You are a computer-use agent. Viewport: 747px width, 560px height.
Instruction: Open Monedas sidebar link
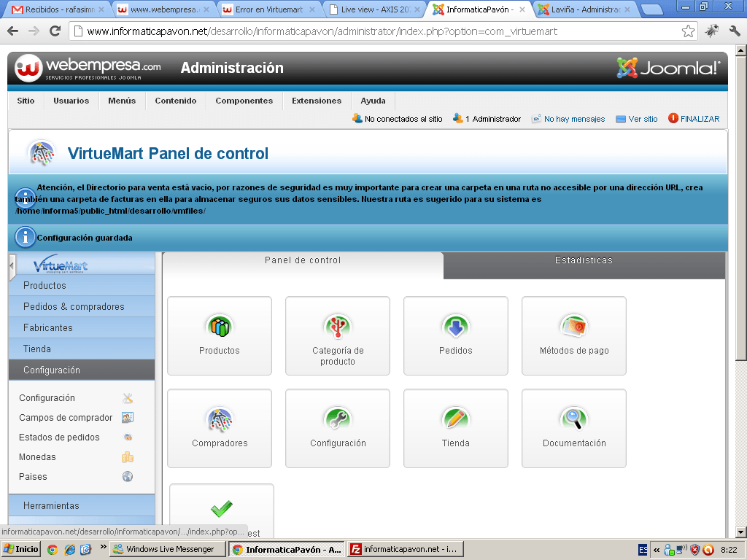38,457
